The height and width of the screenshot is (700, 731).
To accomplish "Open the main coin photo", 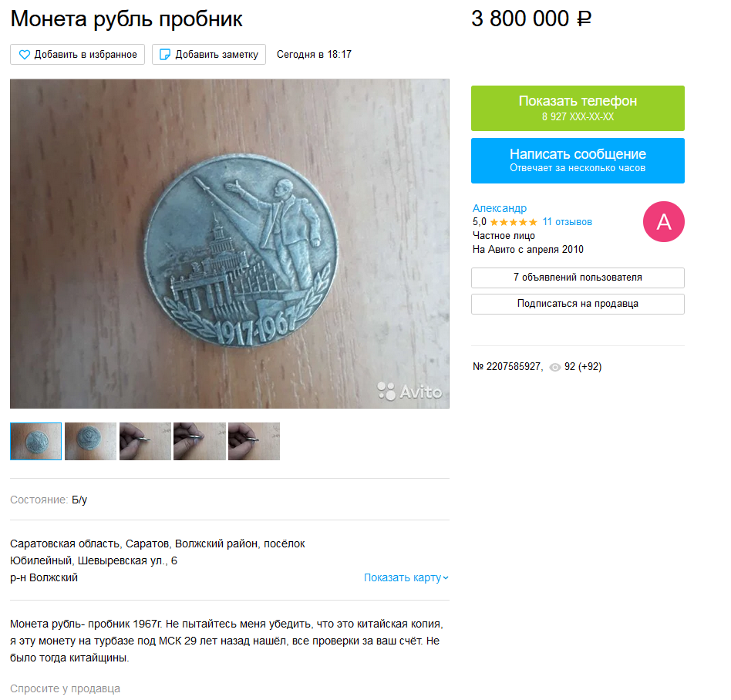I will point(230,244).
